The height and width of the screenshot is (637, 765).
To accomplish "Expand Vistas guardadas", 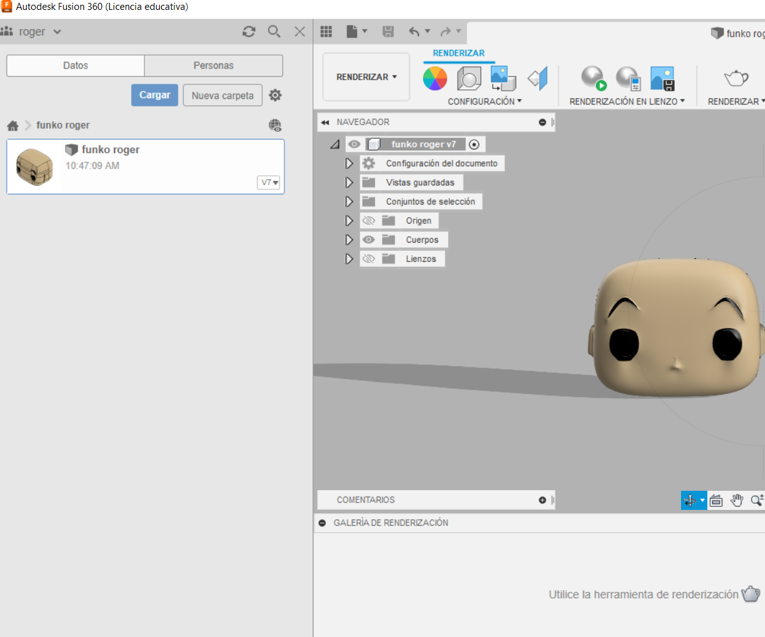I will pyautogui.click(x=349, y=182).
